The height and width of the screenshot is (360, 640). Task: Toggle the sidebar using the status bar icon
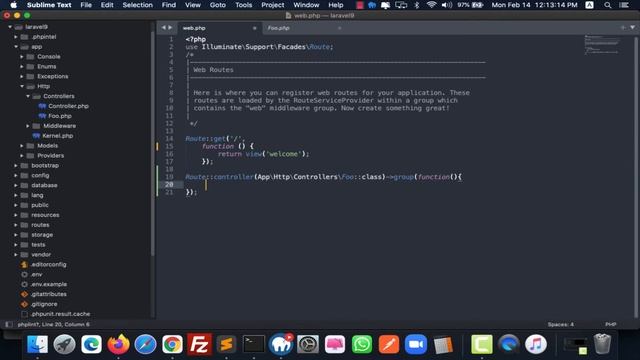point(9,324)
